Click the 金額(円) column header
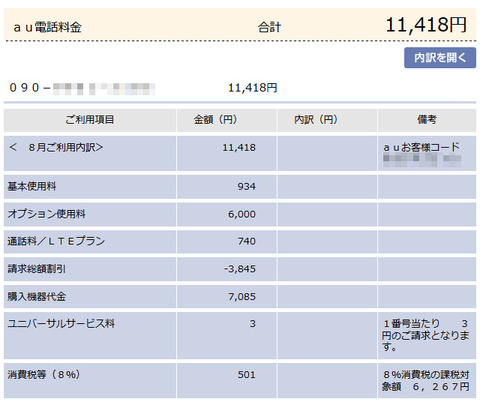The height and width of the screenshot is (405, 480). (227, 120)
